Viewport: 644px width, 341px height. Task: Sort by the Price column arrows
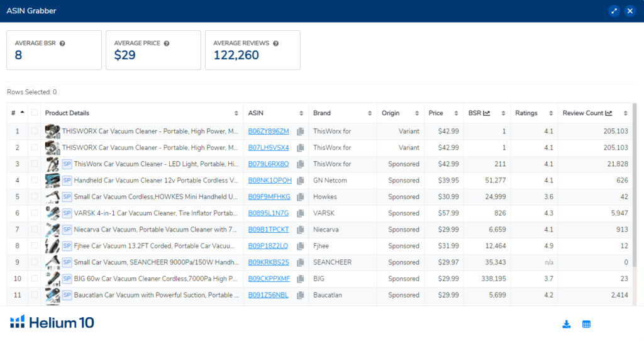(x=455, y=113)
